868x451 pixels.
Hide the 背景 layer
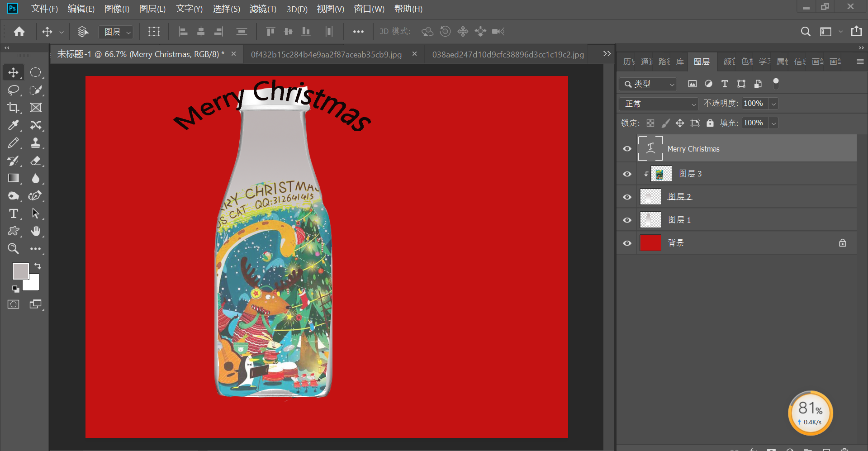click(x=627, y=243)
